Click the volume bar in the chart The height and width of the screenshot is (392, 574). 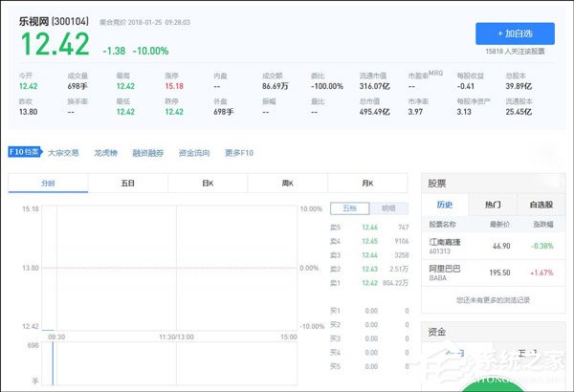click(53, 363)
